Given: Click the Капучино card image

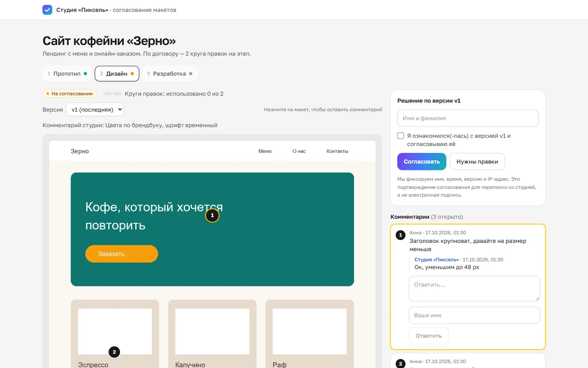Looking at the screenshot, I should (x=212, y=332).
